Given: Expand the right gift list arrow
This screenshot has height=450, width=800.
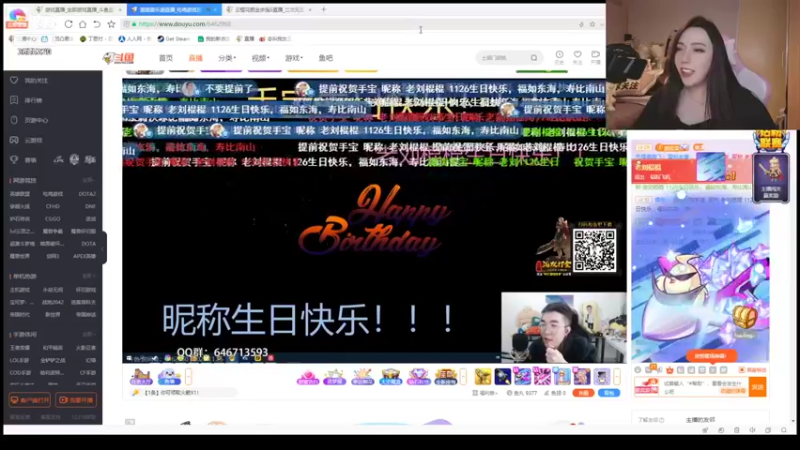Looking at the screenshot, I should (617, 377).
